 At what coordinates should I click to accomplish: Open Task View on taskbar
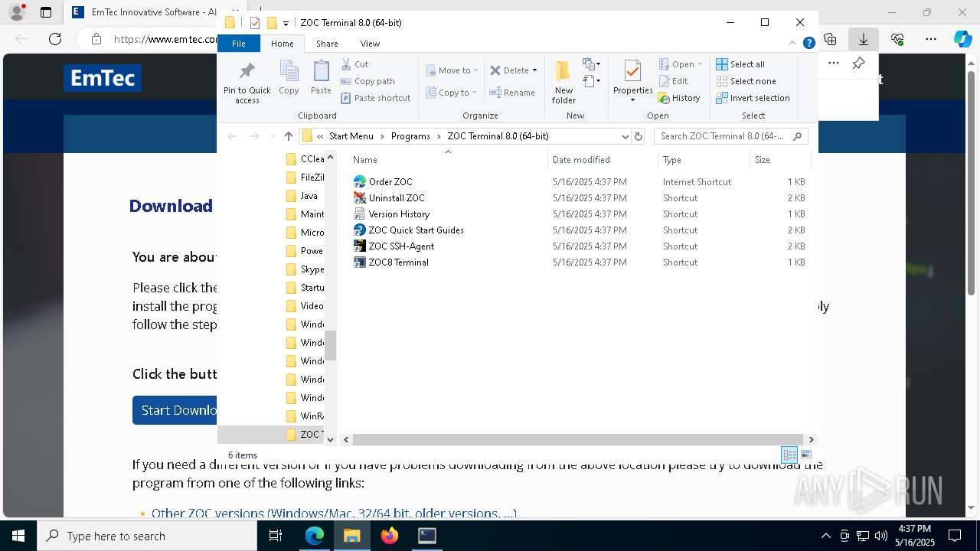pos(276,536)
